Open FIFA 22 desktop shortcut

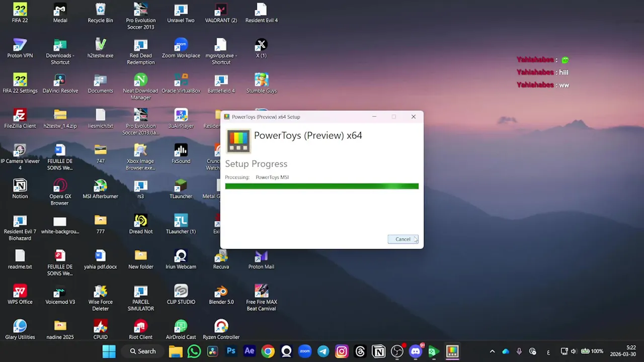(20, 13)
